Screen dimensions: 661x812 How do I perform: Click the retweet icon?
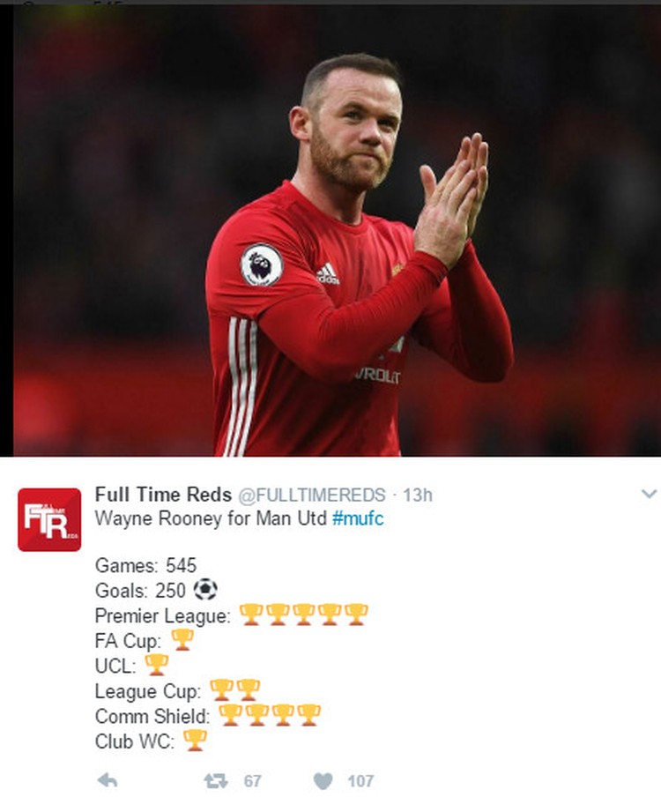click(x=215, y=780)
